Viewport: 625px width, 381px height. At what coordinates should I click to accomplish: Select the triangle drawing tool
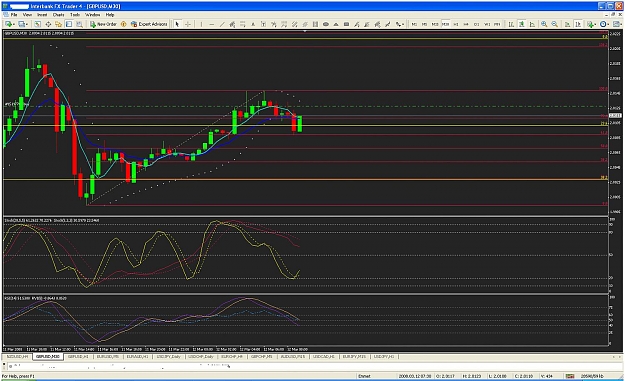336,24
